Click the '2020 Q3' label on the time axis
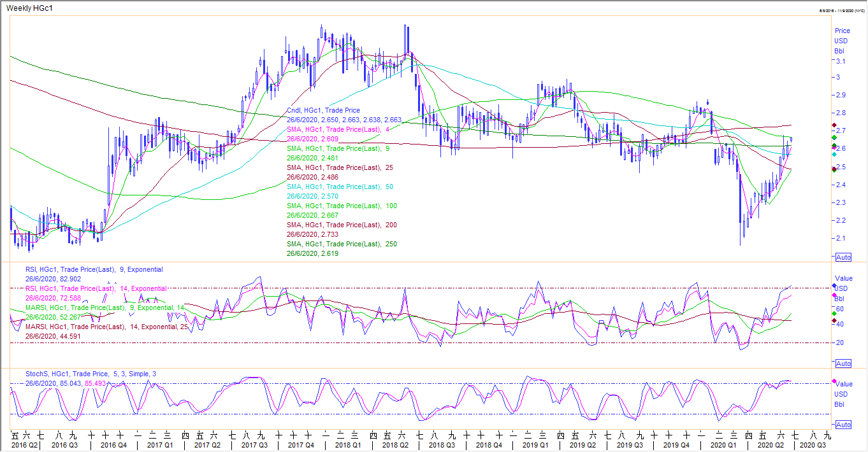 (811, 446)
